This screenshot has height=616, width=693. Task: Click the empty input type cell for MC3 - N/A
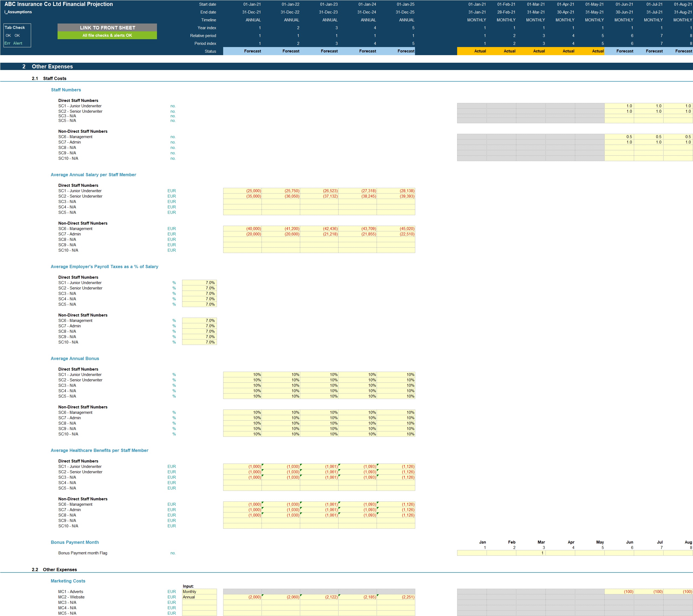point(199,602)
